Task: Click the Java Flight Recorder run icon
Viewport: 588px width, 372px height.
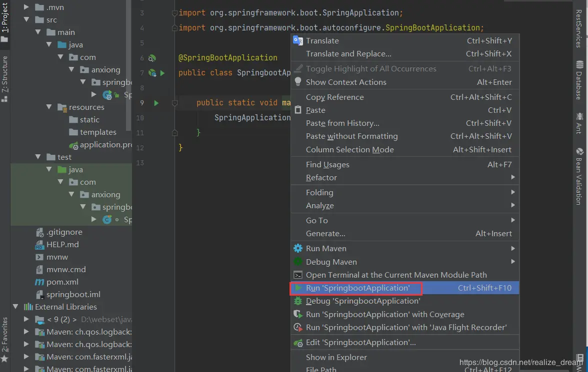Action: point(298,327)
